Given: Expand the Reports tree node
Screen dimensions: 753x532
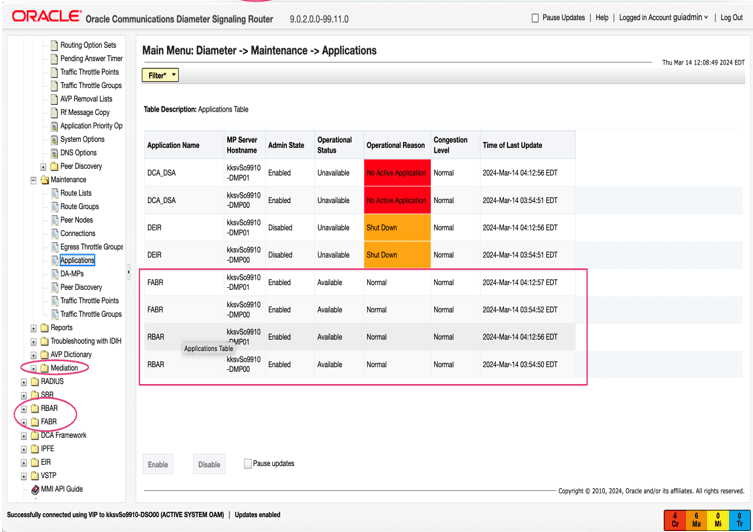Looking at the screenshot, I should (x=33, y=328).
